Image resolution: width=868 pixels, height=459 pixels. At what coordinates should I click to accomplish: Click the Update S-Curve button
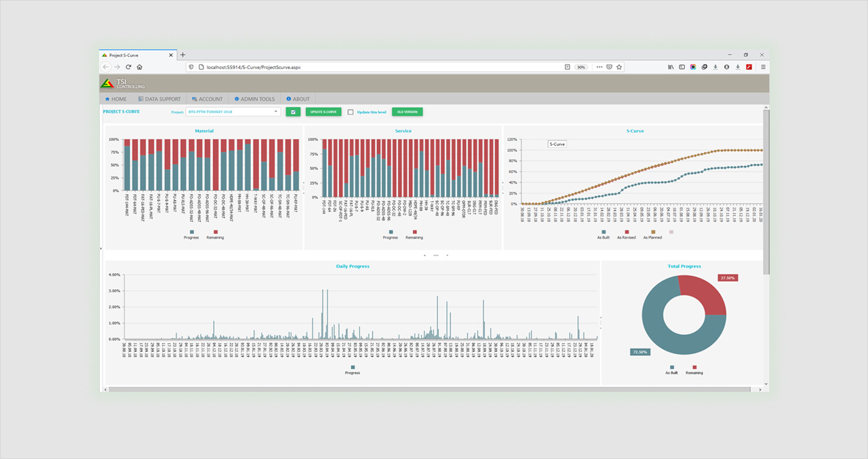click(x=323, y=112)
